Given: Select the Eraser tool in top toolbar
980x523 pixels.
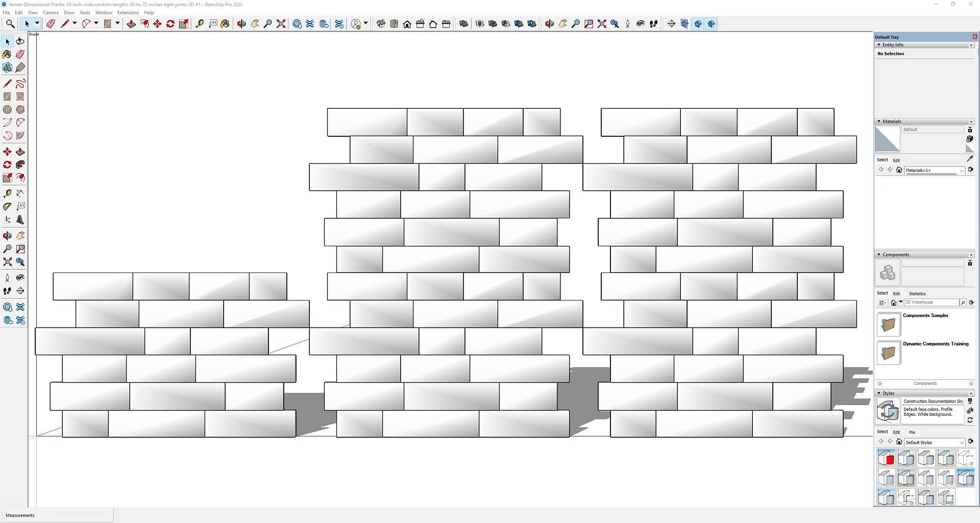Looking at the screenshot, I should point(51,24).
